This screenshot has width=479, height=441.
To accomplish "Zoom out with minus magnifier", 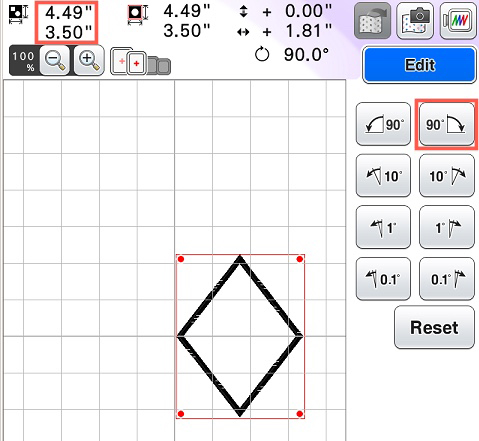I will click(x=55, y=60).
